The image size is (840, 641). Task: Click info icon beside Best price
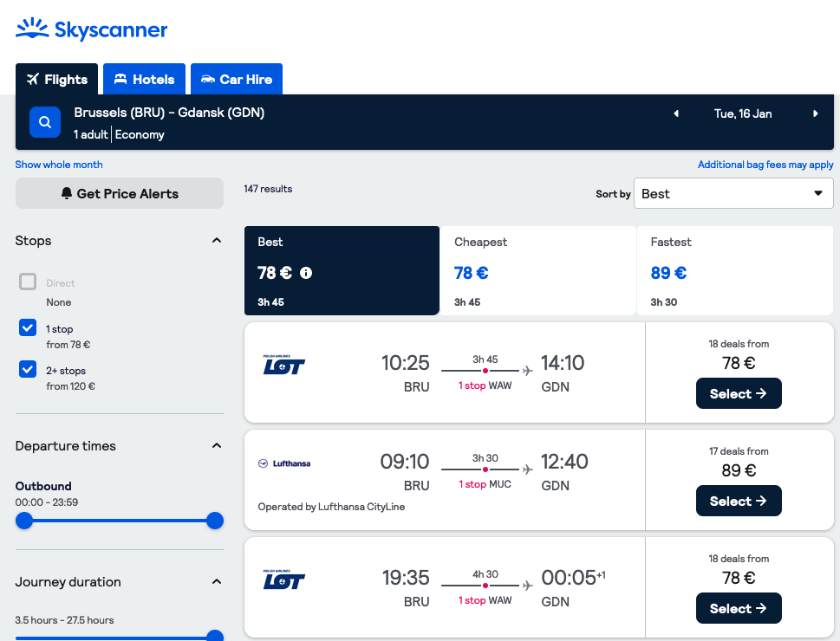(x=306, y=273)
